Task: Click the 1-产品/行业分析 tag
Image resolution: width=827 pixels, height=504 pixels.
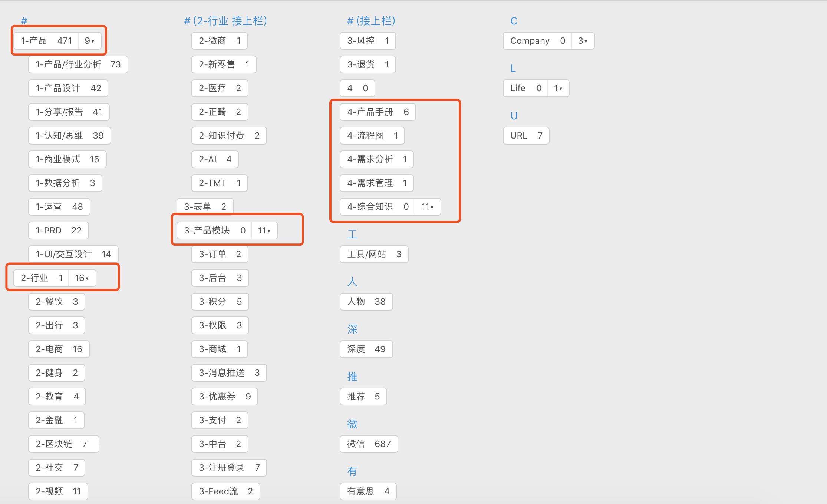Action: pos(78,64)
